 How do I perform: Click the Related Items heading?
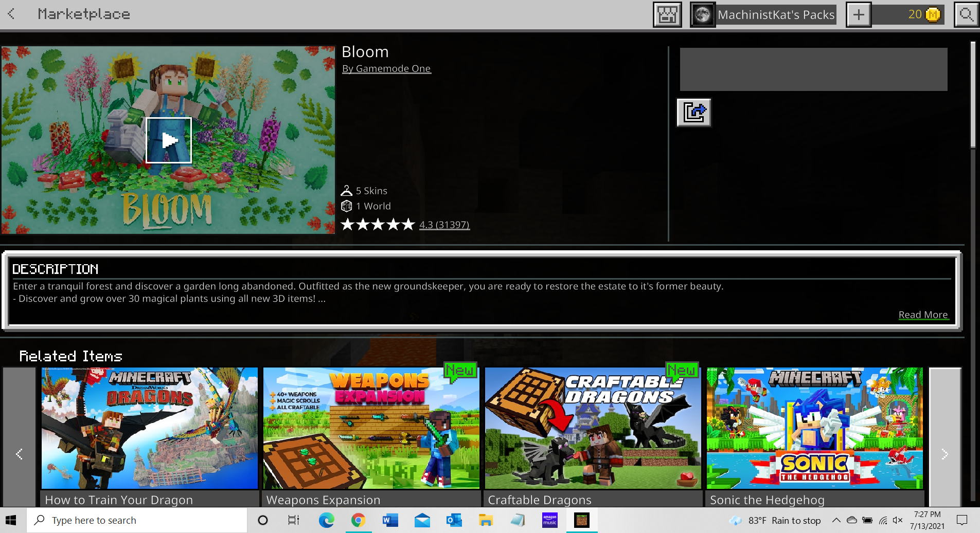71,356
